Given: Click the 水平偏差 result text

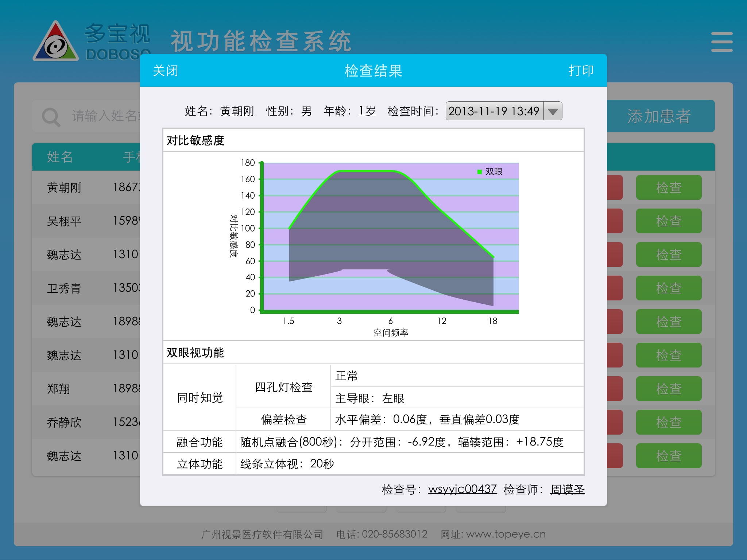Looking at the screenshot, I should coord(427,419).
